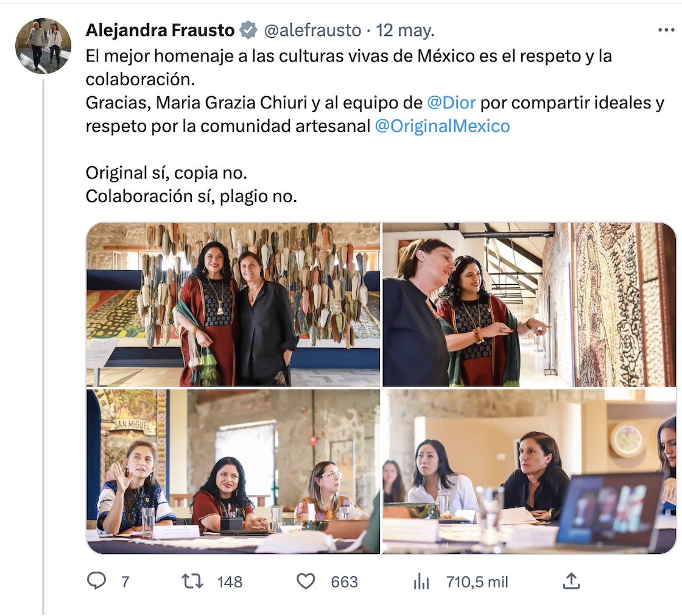Screen dimensions: 682x616
Task: Open photo of two women posing
Action: tap(233, 304)
